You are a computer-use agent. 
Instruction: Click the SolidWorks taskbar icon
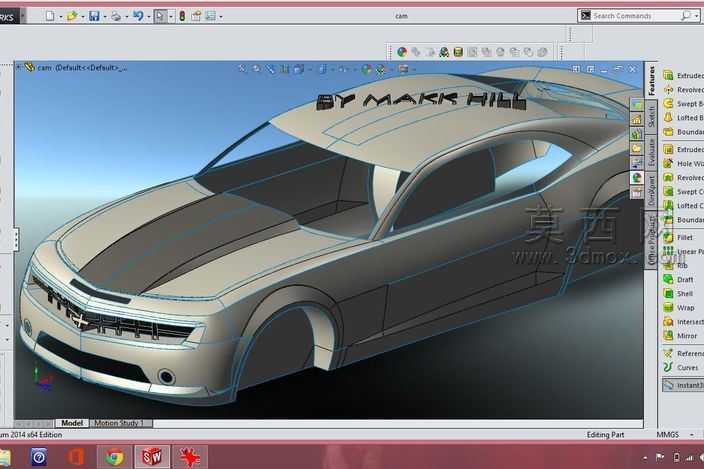point(152,457)
